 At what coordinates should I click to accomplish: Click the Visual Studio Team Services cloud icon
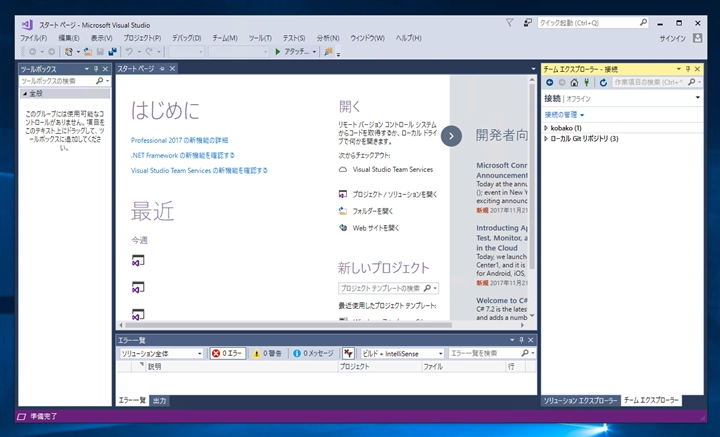click(343, 169)
